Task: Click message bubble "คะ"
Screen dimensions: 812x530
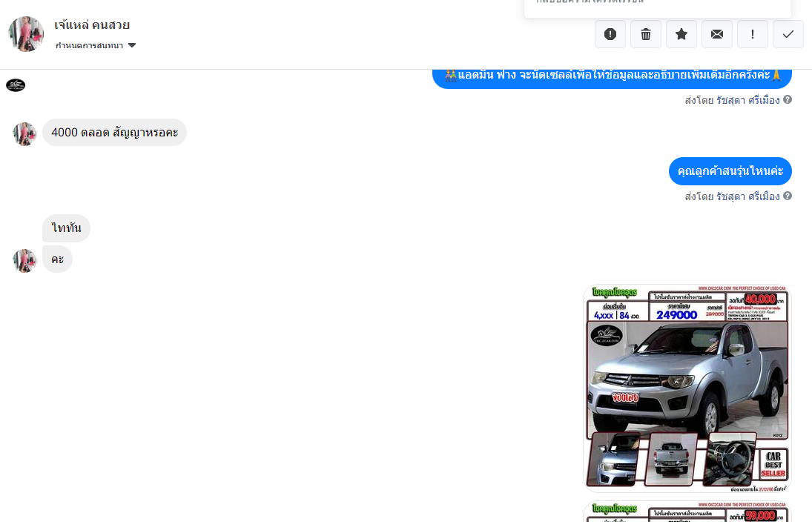Action: [x=58, y=259]
